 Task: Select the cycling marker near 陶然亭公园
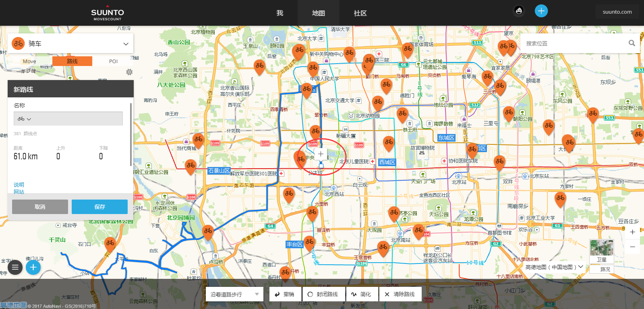click(x=394, y=214)
